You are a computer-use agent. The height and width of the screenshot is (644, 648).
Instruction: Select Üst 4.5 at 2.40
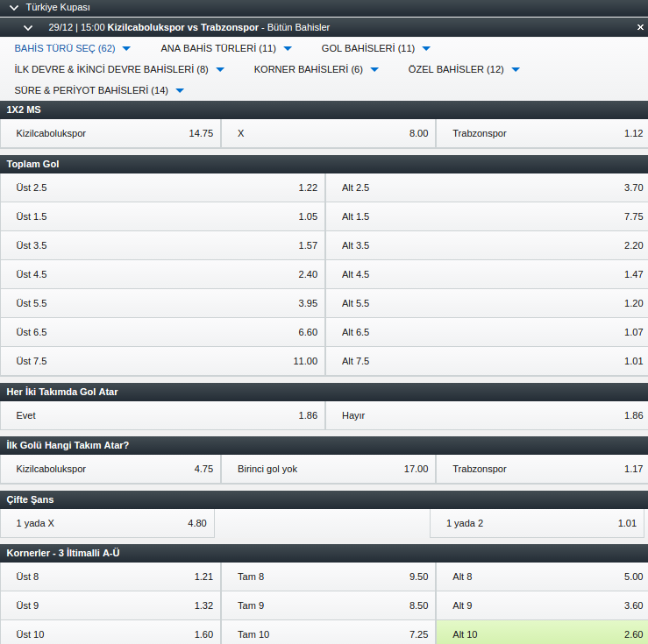[x=162, y=274]
